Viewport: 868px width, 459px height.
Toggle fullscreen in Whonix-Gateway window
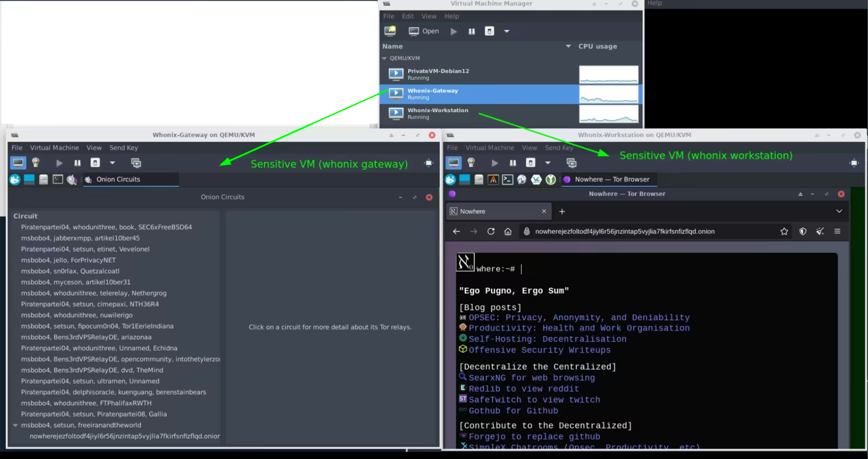point(429,163)
